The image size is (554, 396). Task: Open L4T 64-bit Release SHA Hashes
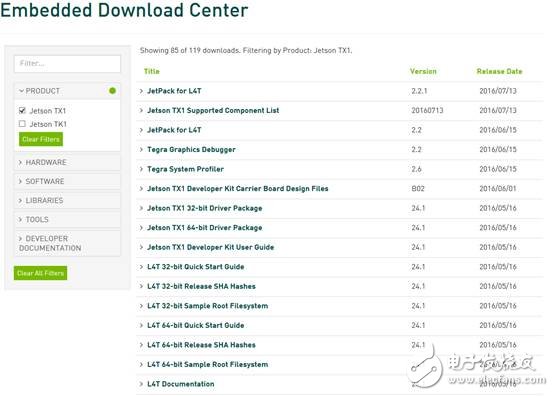click(201, 345)
